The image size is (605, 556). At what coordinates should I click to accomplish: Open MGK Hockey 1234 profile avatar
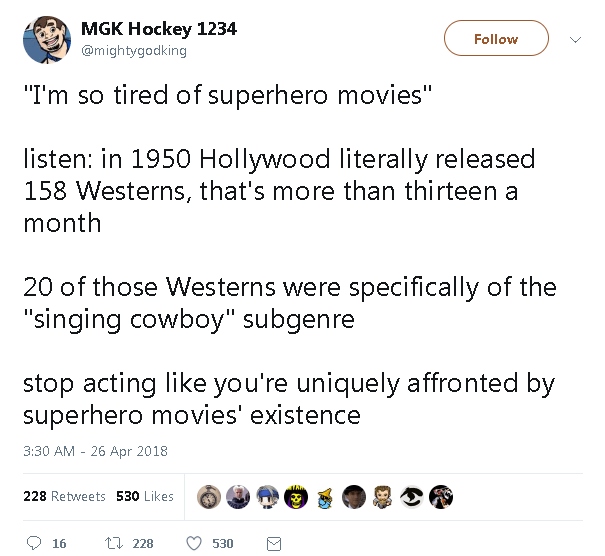pos(45,39)
